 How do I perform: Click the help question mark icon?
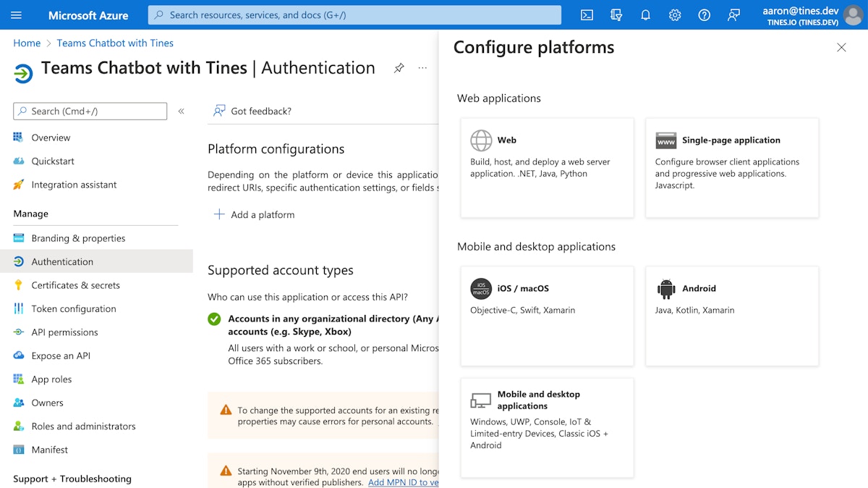point(704,15)
